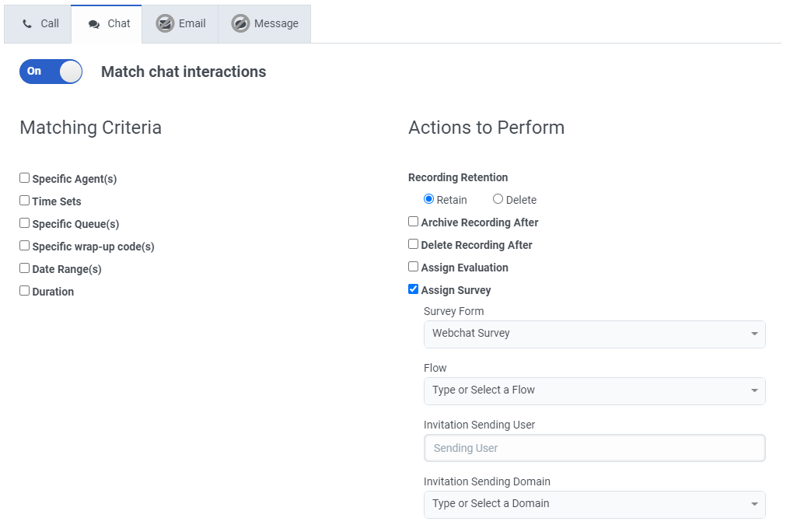Check the Time Sets option
Viewport: 797px width, 532px height.
click(25, 201)
